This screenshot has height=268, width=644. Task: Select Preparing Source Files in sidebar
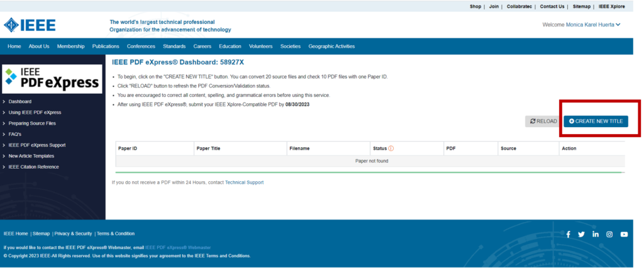click(x=32, y=123)
